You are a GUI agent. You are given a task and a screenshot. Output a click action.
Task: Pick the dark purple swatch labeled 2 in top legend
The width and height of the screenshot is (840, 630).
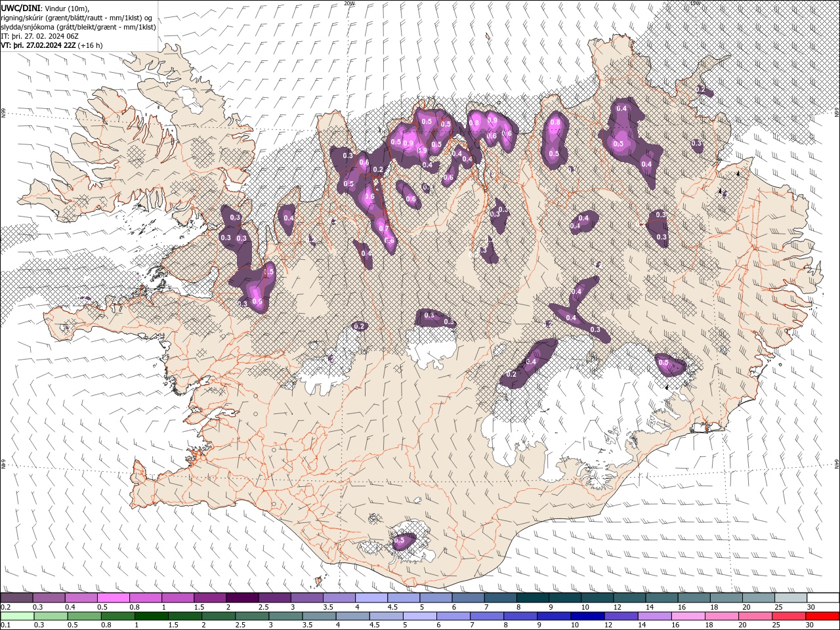tap(242, 598)
